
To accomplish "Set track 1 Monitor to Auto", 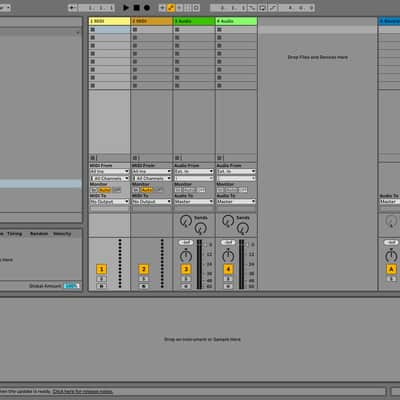I will tap(105, 190).
